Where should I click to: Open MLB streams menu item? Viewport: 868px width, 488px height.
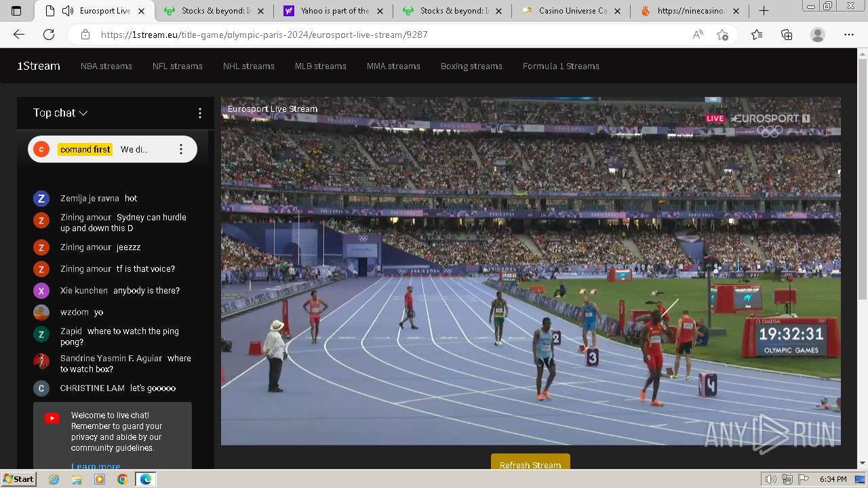coord(321,66)
